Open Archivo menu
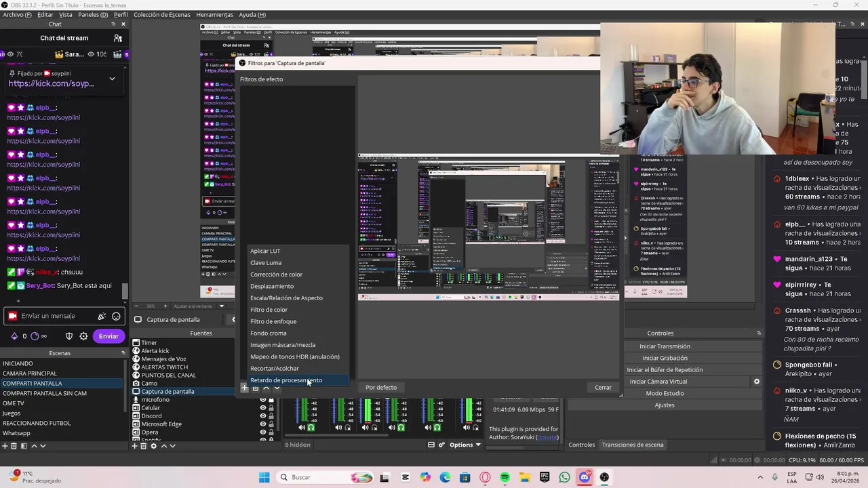The width and height of the screenshot is (868, 488). click(17, 14)
